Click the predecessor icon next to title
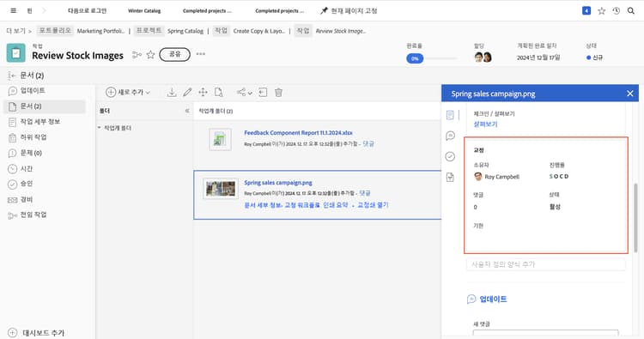Image resolution: width=644 pixels, height=339 pixels. pyautogui.click(x=137, y=55)
